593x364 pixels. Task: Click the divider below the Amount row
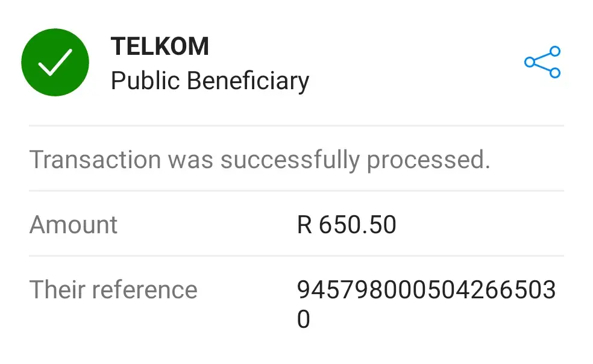point(296,256)
